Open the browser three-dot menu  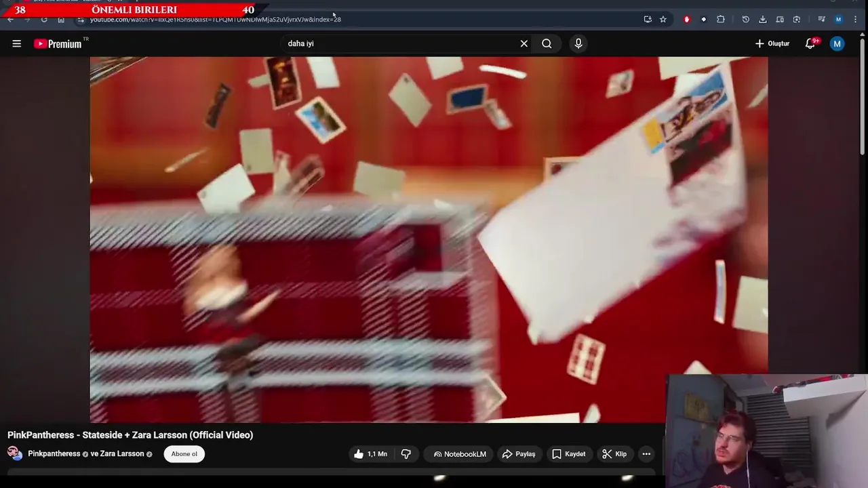[856, 20]
